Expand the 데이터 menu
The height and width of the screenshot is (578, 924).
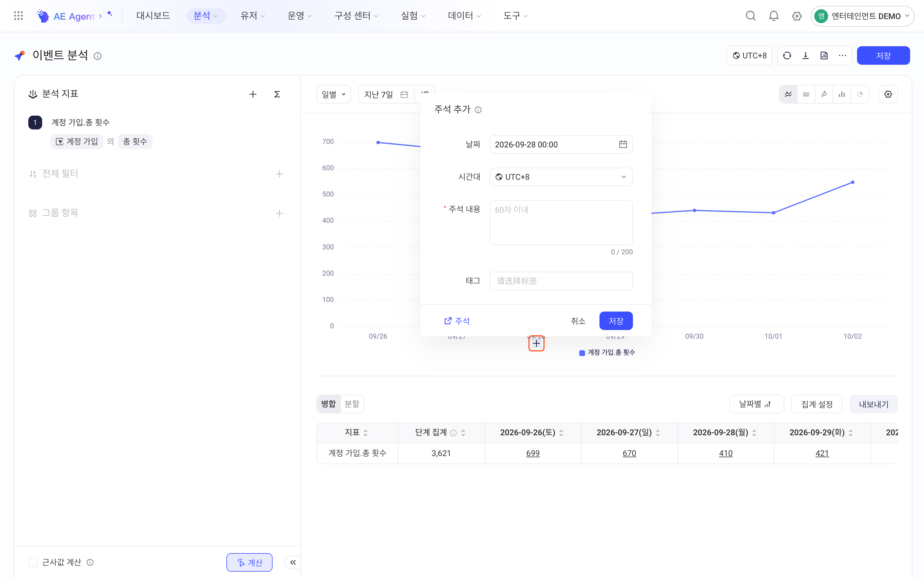pyautogui.click(x=464, y=16)
